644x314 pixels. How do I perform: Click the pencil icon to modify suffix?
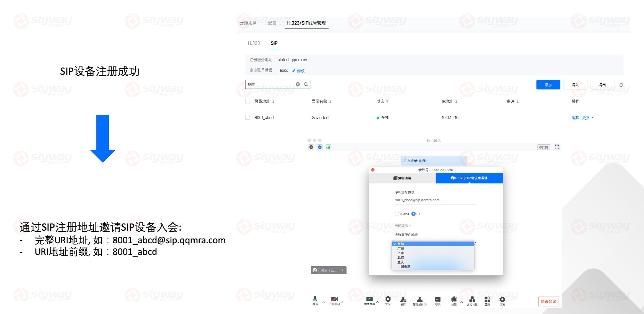pyautogui.click(x=294, y=70)
